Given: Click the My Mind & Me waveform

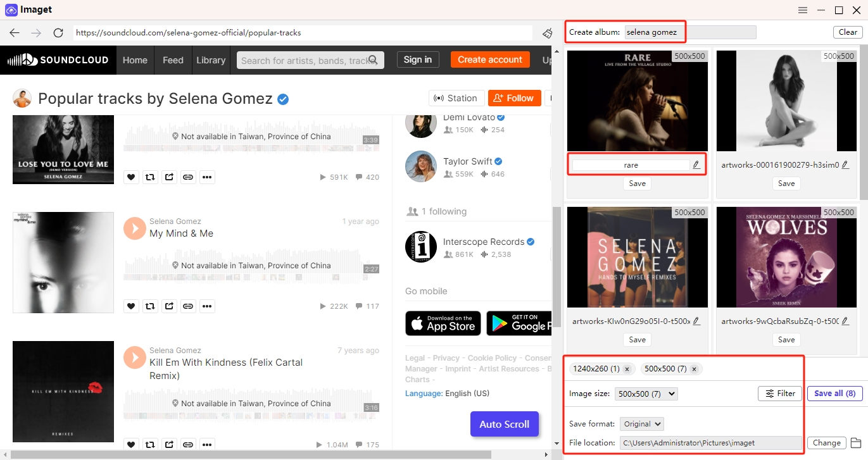Looking at the screenshot, I should [251, 266].
